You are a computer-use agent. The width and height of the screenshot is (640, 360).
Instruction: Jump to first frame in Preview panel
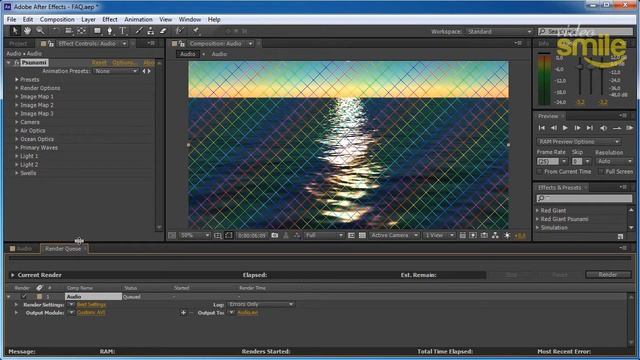pyautogui.click(x=542, y=128)
